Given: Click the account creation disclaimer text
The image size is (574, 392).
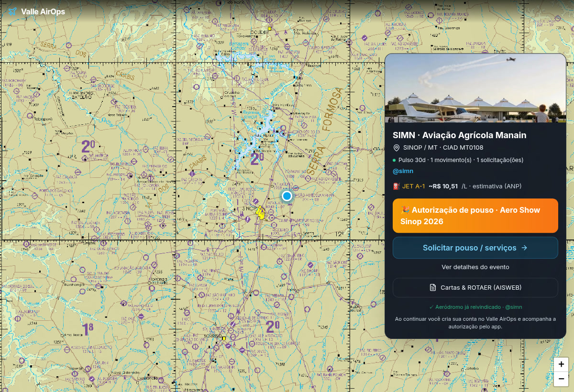Looking at the screenshot, I should pos(475,323).
